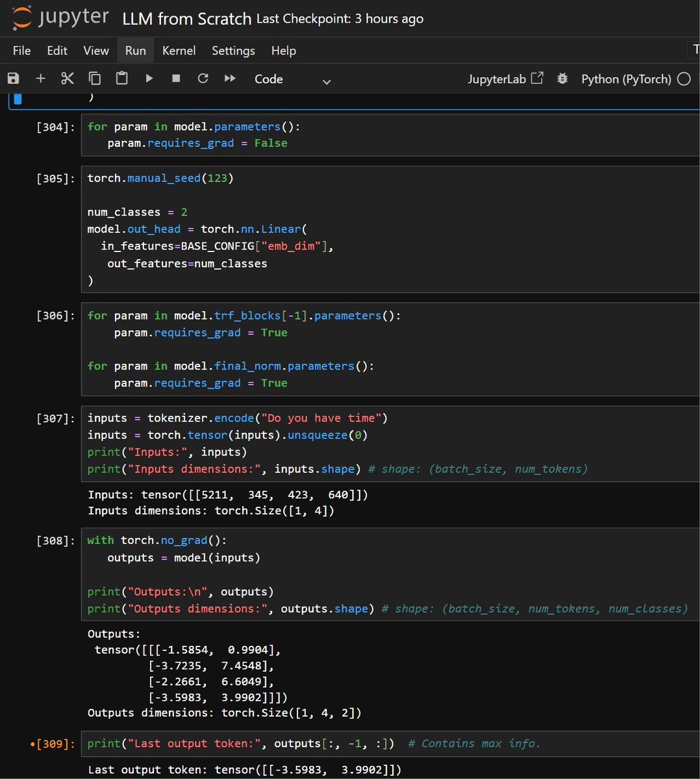Select the [305]: cell prompt
Screen dimensions: 700x779
pyautogui.click(x=56, y=179)
